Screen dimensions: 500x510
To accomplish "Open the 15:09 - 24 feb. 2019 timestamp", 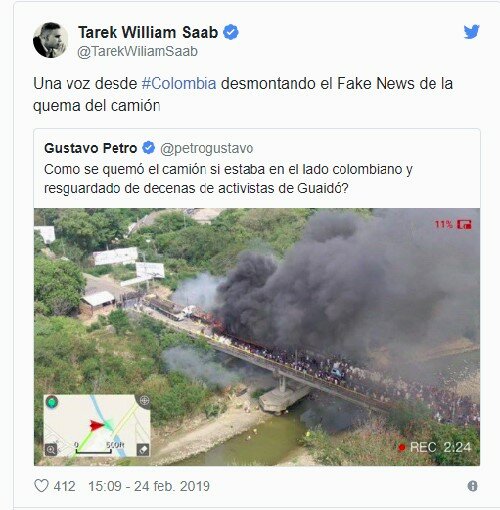I will click(x=149, y=486).
